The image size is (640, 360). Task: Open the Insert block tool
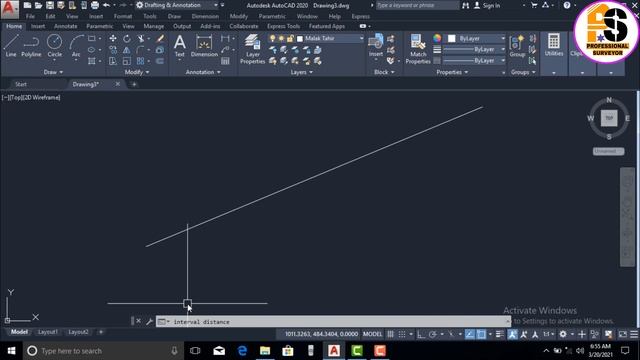coord(376,45)
